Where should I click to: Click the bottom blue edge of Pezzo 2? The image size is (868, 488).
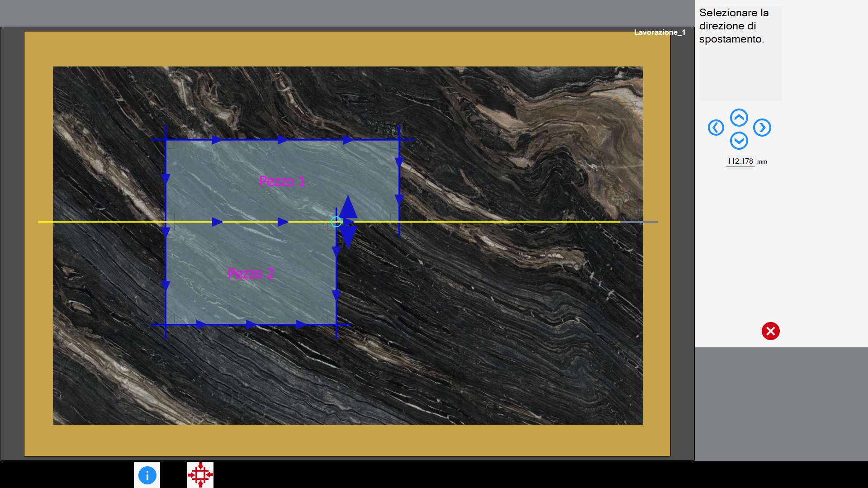click(251, 324)
